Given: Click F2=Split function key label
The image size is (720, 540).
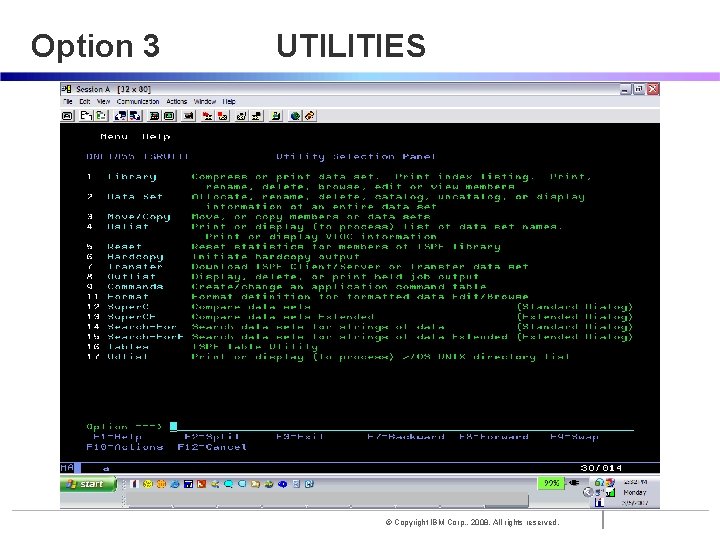Looking at the screenshot, I should tap(212, 437).
